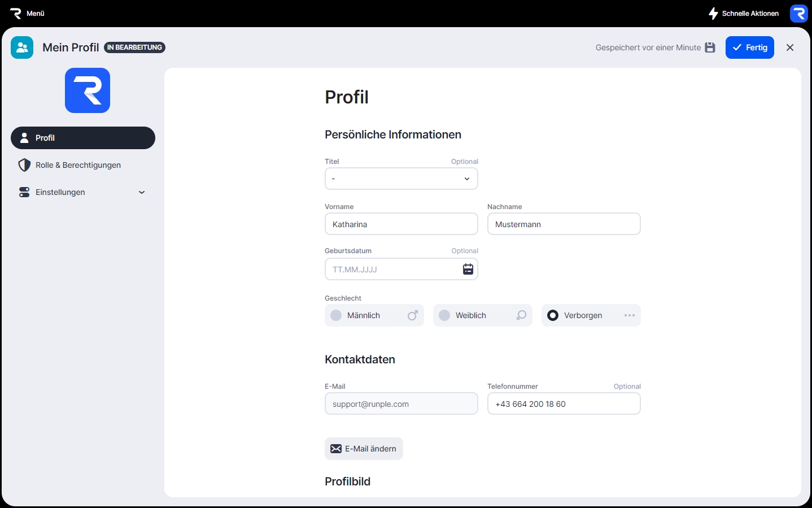Click the save disk icon

(710, 47)
